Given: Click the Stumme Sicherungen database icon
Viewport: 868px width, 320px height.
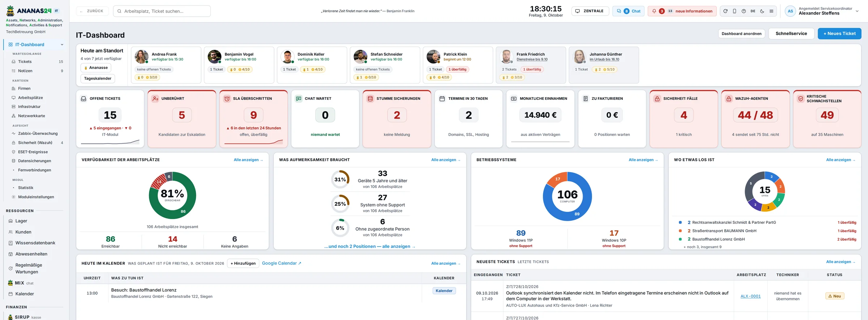Looking at the screenshot, I should click(370, 99).
